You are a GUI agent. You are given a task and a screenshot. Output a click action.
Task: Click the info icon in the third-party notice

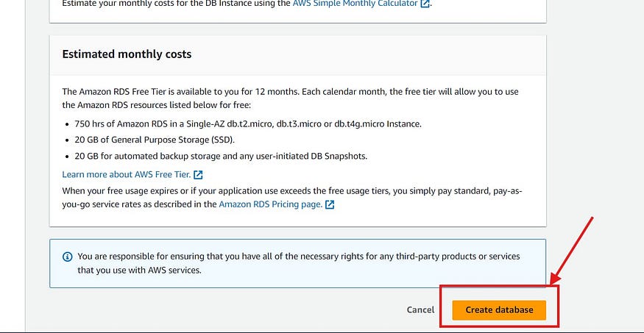(67, 257)
